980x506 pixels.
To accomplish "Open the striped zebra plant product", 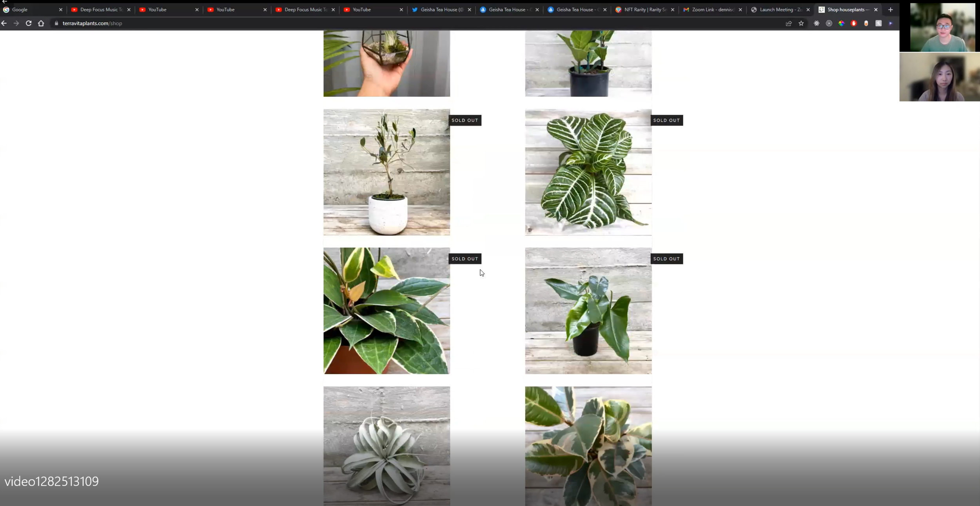I will coord(588,172).
